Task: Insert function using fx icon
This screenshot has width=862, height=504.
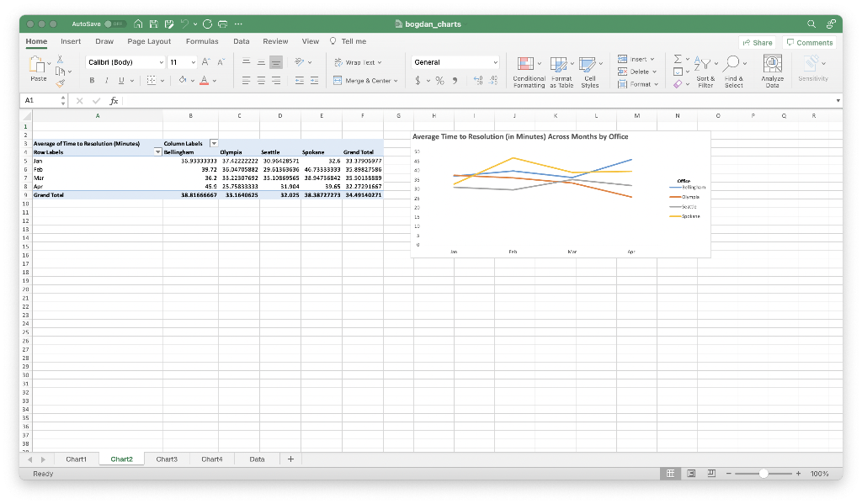Action: (x=114, y=101)
